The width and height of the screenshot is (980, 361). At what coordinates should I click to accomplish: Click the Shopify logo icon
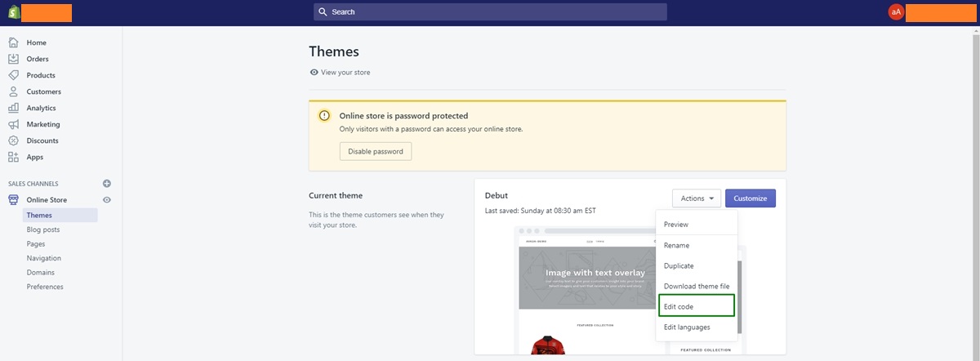tap(13, 12)
